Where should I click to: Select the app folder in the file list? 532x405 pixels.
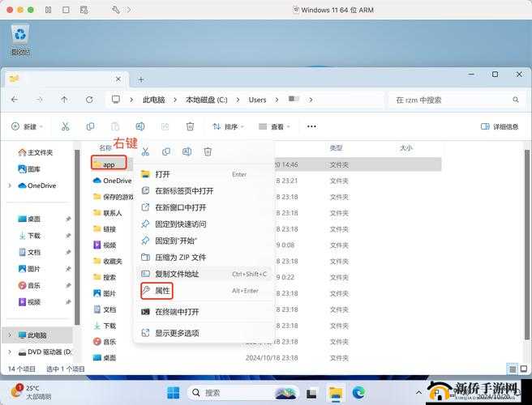point(109,164)
